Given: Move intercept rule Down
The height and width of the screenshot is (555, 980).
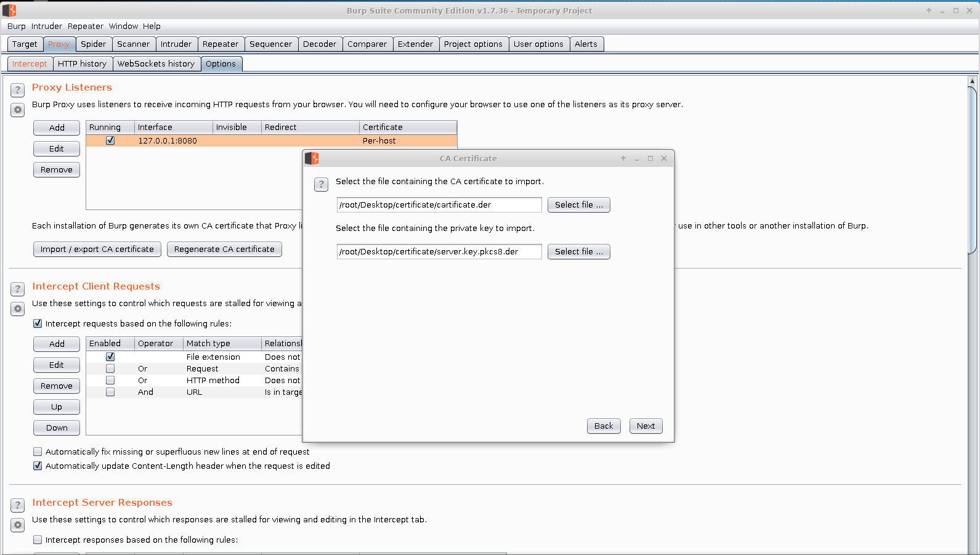Looking at the screenshot, I should (x=57, y=427).
